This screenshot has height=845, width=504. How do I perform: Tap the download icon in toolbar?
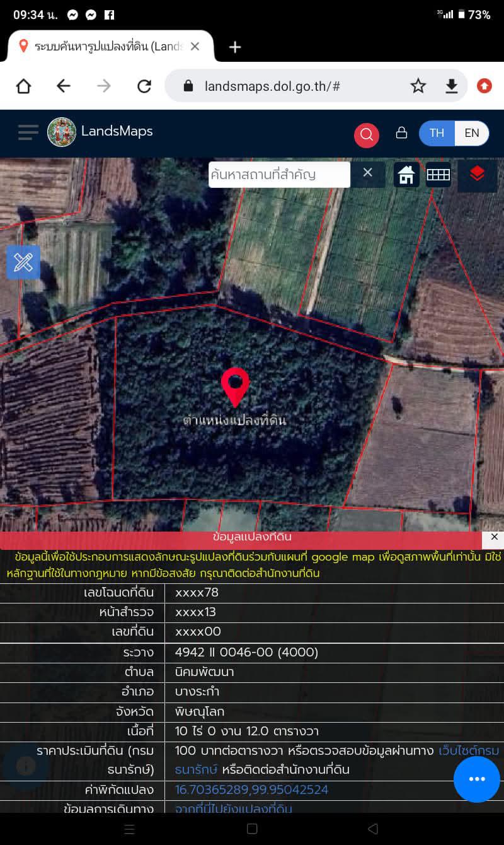(451, 86)
